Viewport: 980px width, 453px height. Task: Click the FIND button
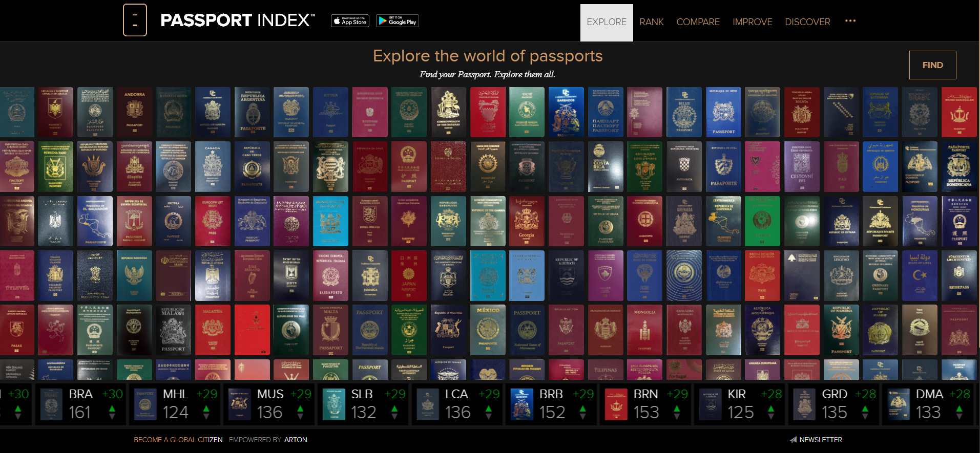pyautogui.click(x=932, y=65)
